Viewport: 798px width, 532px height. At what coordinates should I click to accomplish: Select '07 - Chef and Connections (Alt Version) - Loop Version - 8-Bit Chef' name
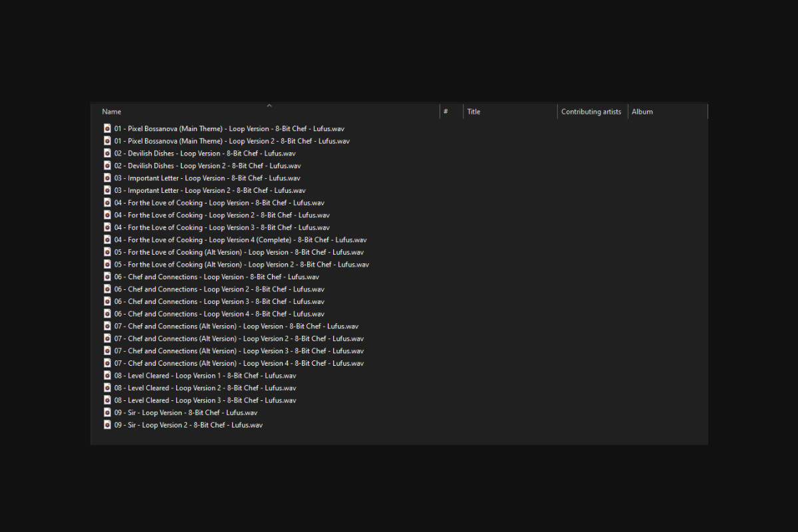click(x=236, y=326)
